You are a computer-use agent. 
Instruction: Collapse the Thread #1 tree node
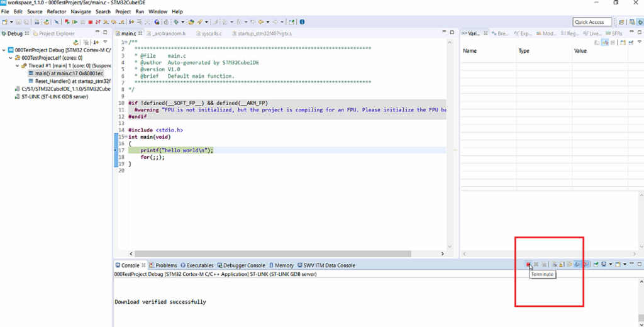17,66
